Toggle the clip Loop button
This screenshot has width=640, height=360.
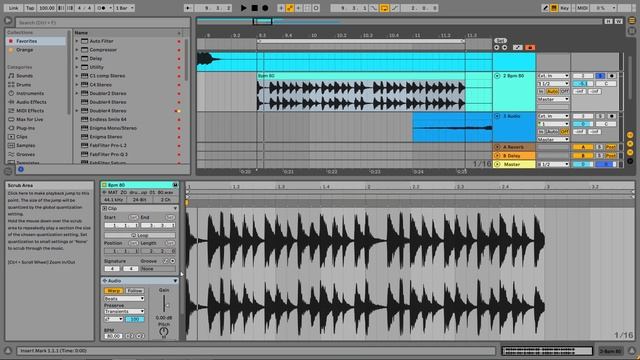coord(140,236)
